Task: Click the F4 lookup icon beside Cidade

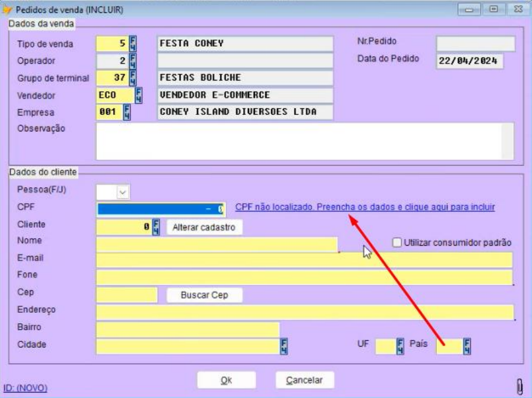Action: [x=285, y=347]
